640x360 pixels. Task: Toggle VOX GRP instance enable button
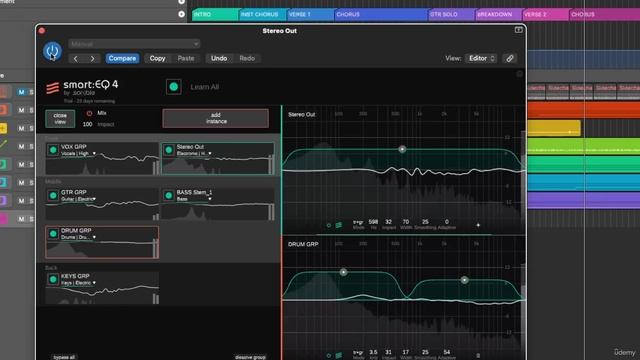(x=53, y=150)
